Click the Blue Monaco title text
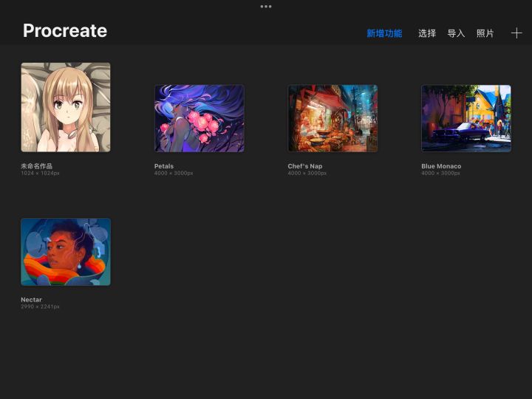Image resolution: width=532 pixels, height=399 pixels. 441,166
